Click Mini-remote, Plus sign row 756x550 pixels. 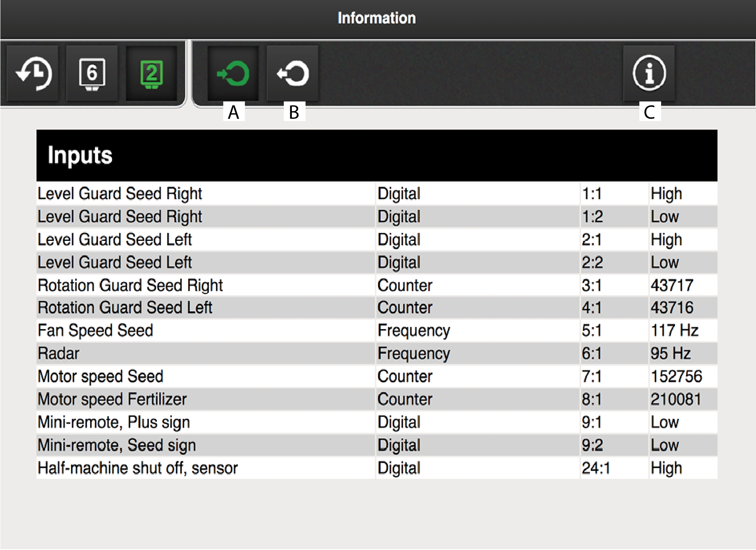(x=114, y=422)
